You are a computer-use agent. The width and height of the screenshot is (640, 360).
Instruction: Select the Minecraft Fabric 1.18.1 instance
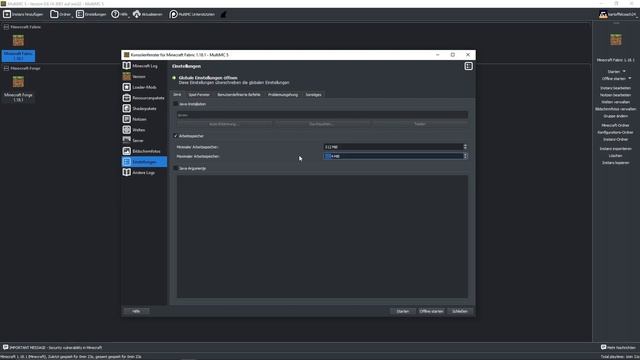point(18,48)
